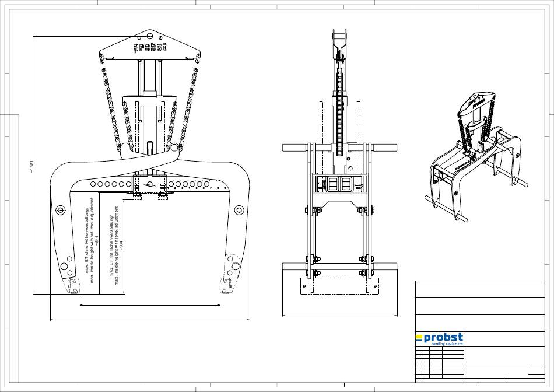This screenshot has width=554, height=392.
Task: Click the lifting eye atop the side view
Action: (x=340, y=41)
